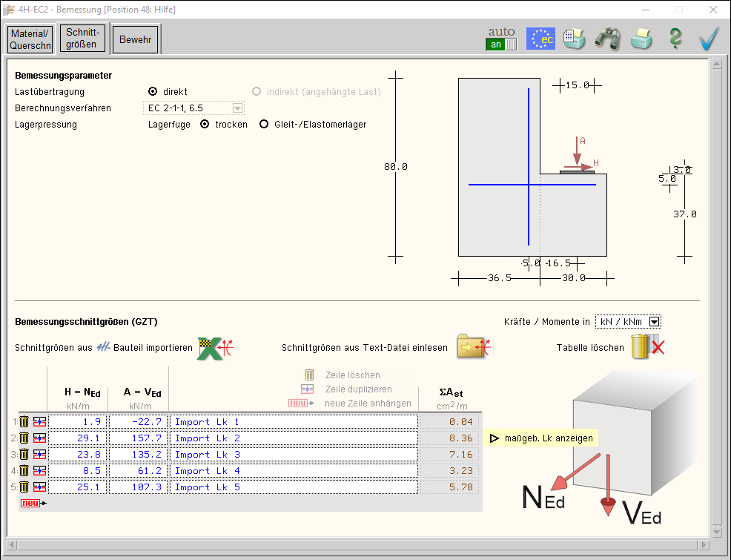The image size is (731, 560).
Task: Delete row 2 using its trash icon
Action: 24,438
